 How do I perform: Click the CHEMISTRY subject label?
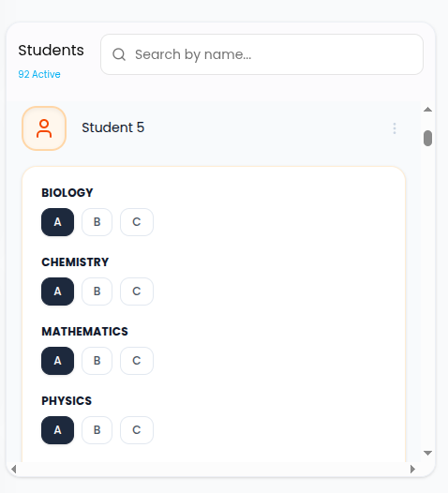click(x=75, y=262)
